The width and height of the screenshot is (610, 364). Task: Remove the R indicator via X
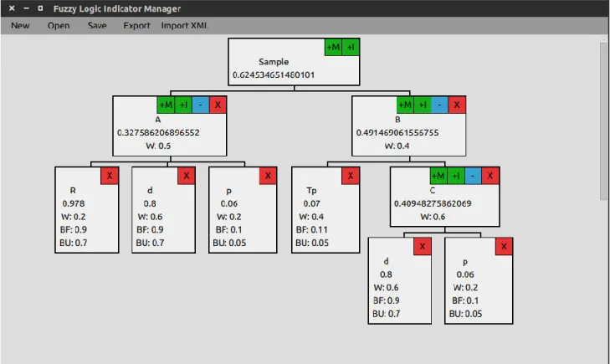(x=110, y=176)
